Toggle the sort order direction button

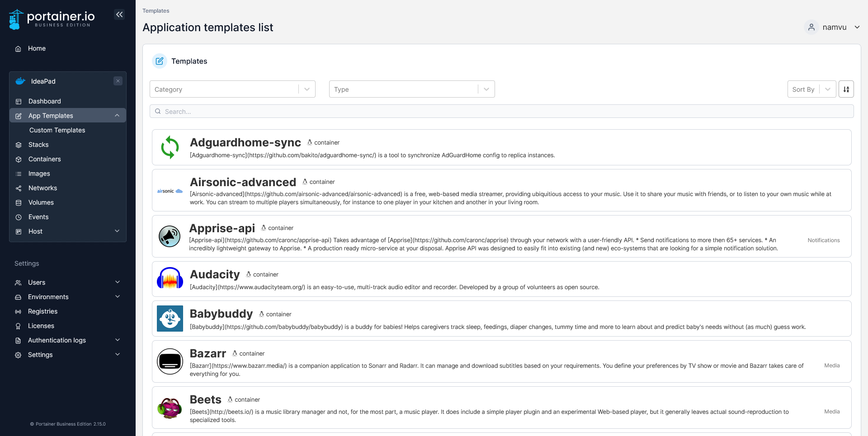point(846,89)
